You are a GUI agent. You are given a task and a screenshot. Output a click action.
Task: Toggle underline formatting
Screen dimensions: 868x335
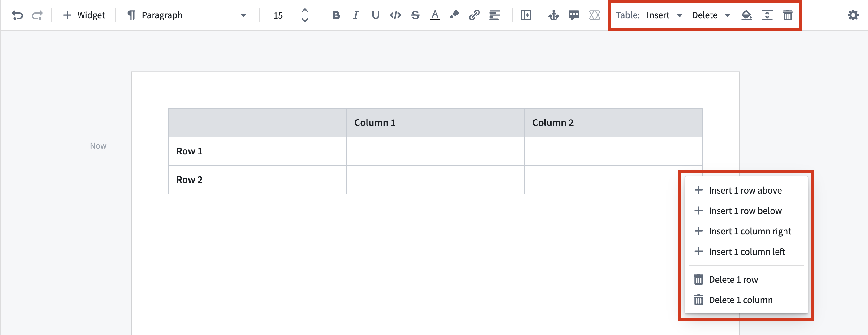[x=375, y=15]
